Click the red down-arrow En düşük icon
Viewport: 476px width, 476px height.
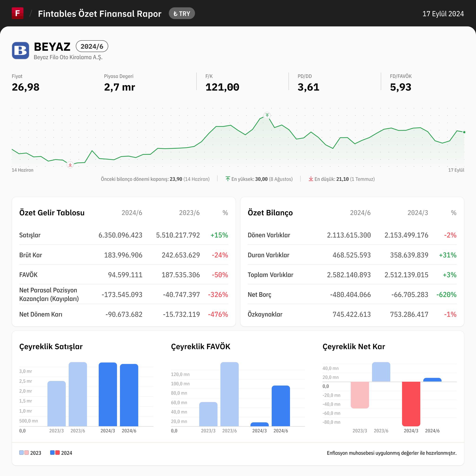[311, 179]
